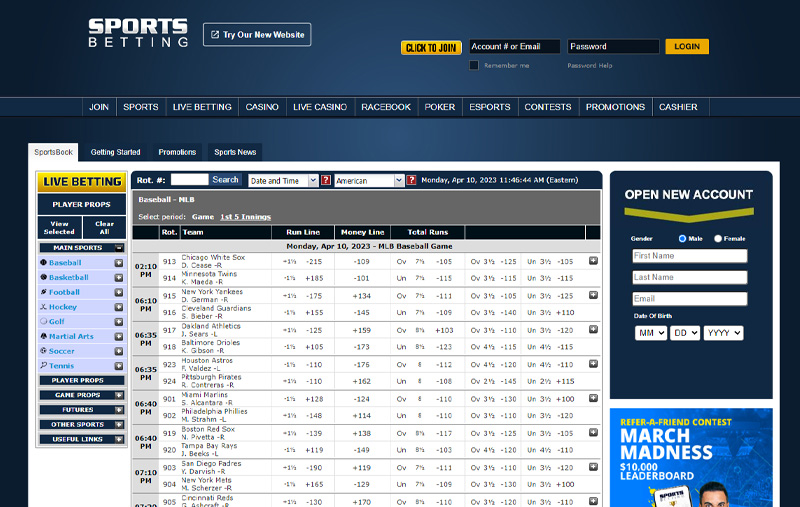This screenshot has width=800, height=507.
Task: Click the View Selected button
Action: point(59,227)
